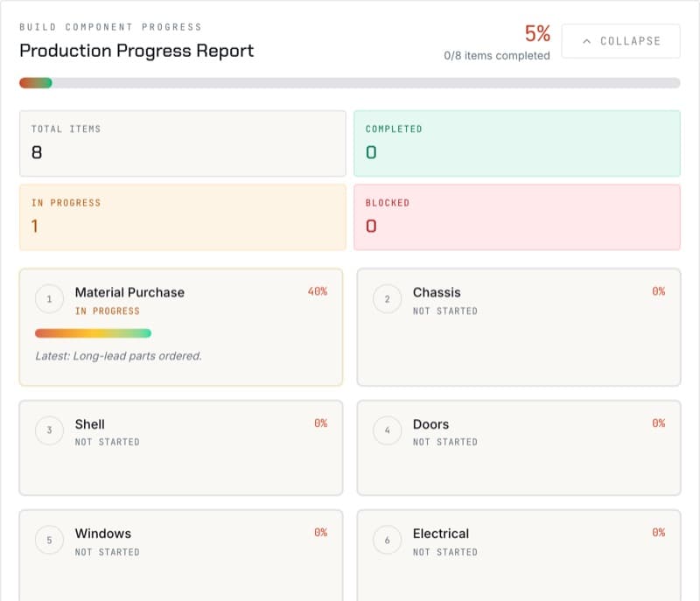The image size is (700, 601).
Task: Click the Doors component title
Action: 430,424
